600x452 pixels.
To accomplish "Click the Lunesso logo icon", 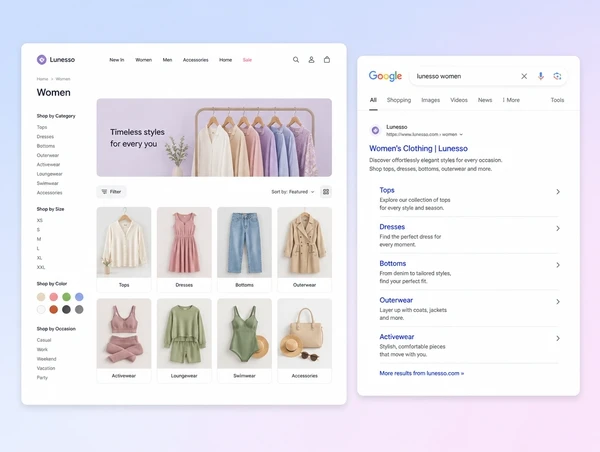I will click(x=42, y=60).
